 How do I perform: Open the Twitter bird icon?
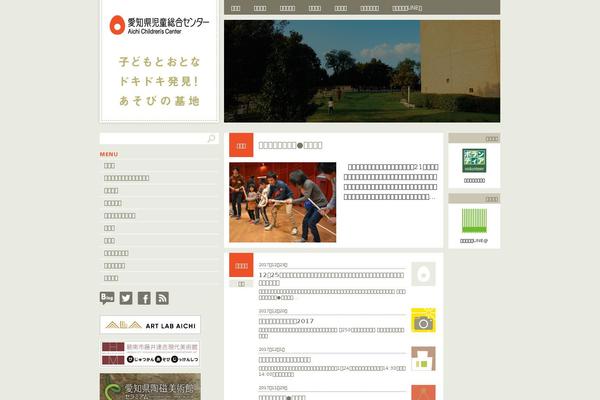[x=126, y=298]
